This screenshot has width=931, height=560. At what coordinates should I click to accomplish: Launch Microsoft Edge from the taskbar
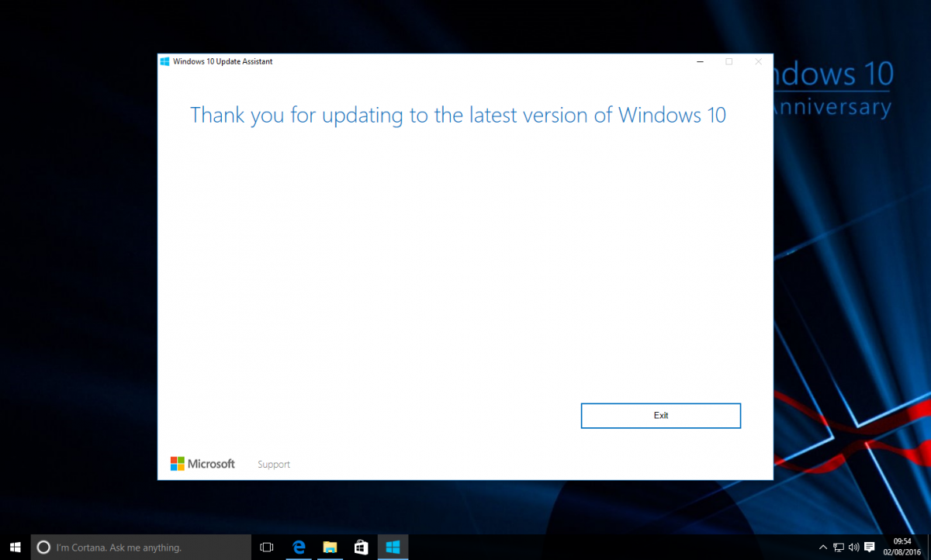[299, 547]
